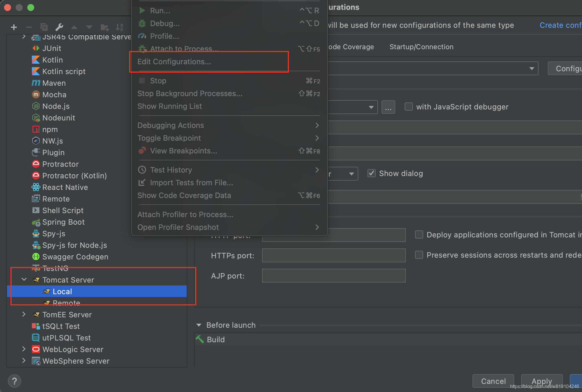Click the Copy Configuration icon
The image size is (582, 392).
click(x=44, y=27)
